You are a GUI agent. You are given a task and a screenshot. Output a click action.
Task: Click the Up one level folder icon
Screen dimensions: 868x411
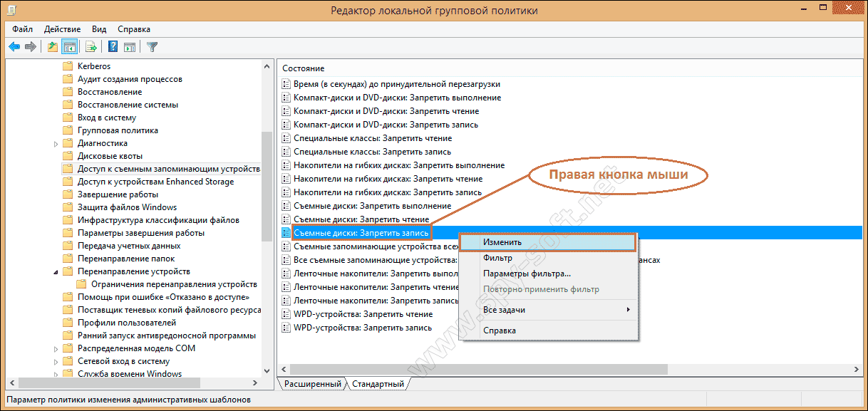52,47
